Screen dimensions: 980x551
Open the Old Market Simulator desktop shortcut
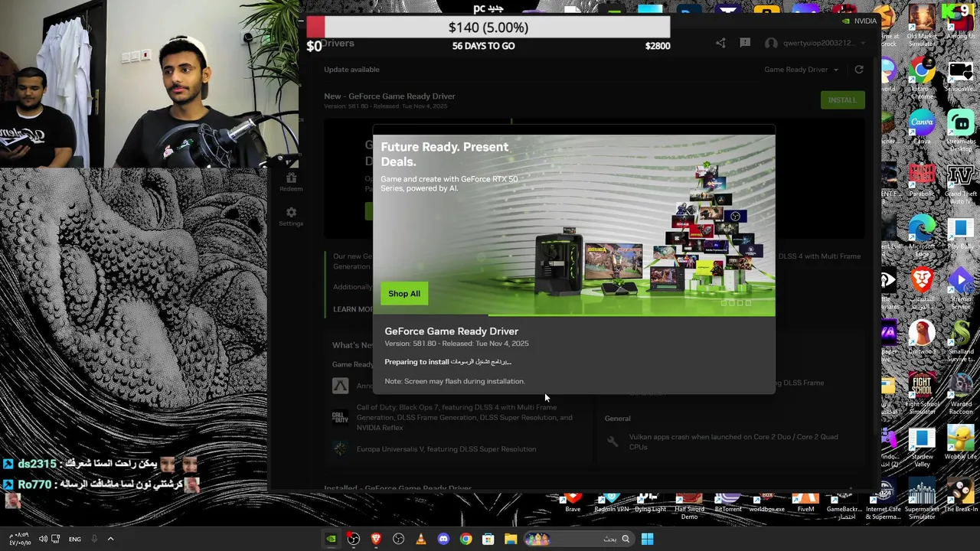922,26
